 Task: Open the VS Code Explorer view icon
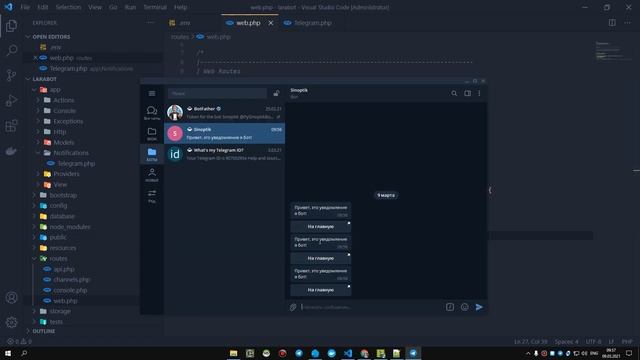pyautogui.click(x=11, y=26)
